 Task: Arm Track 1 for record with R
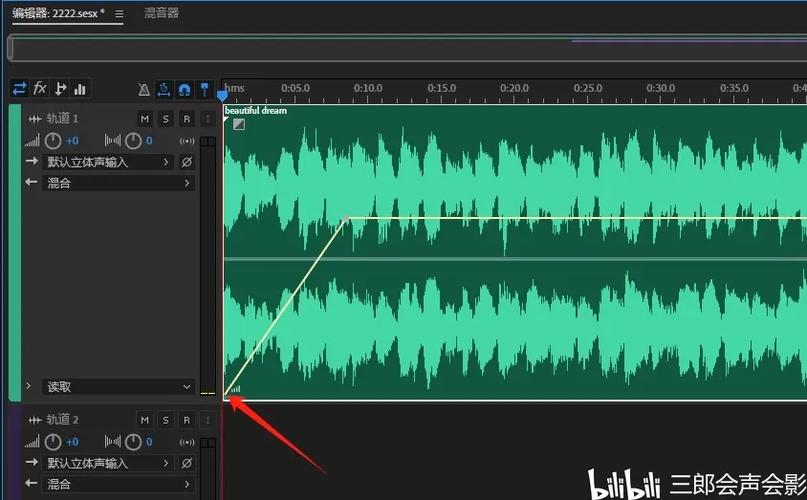pos(186,119)
